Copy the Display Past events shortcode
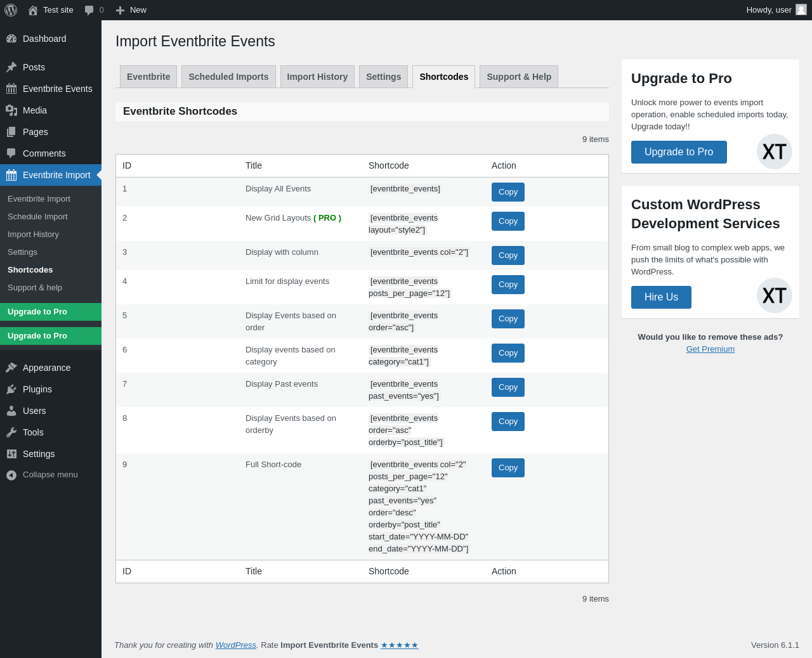812x658 pixels. [x=508, y=387]
